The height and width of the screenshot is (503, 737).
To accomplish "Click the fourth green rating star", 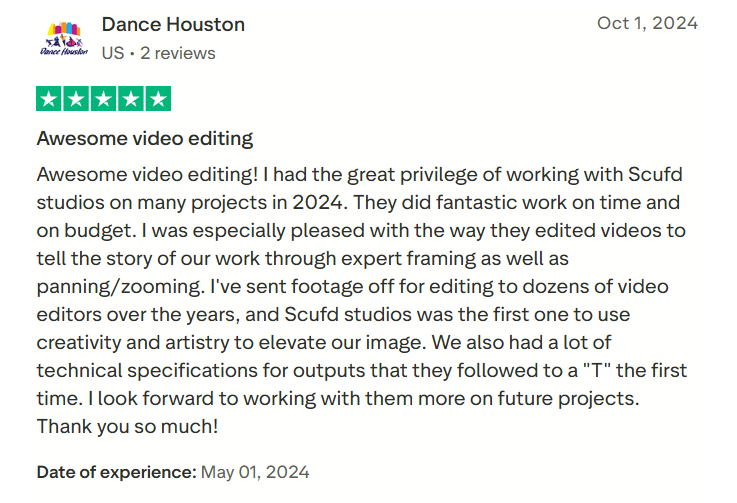I will pyautogui.click(x=131, y=99).
